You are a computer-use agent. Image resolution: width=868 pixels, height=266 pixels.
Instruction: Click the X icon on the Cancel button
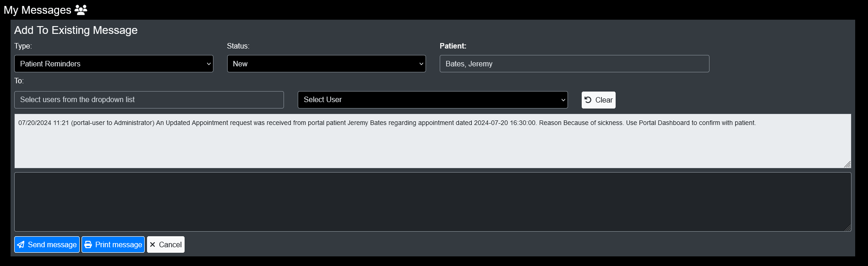click(x=153, y=244)
